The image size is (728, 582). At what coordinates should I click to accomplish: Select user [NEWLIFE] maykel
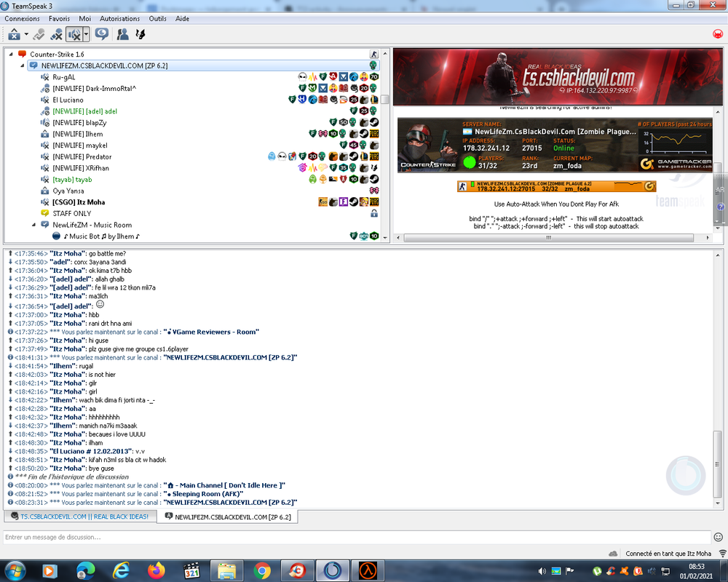(x=80, y=145)
